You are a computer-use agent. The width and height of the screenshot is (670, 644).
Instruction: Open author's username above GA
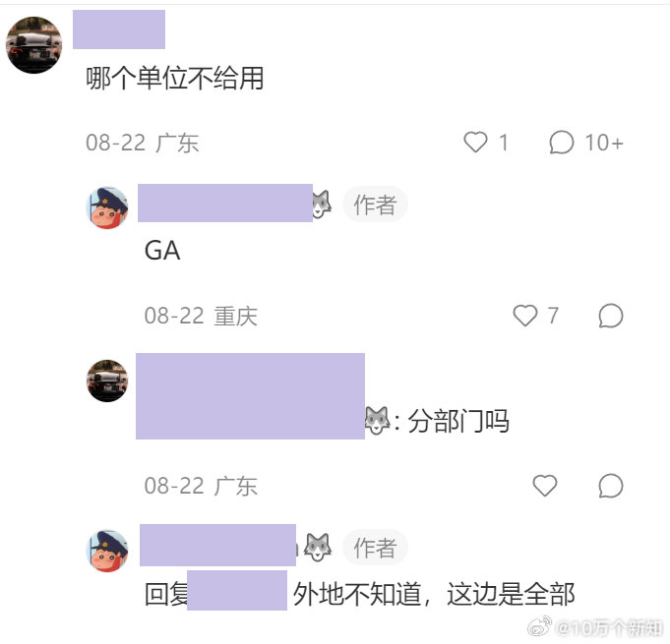click(x=225, y=203)
